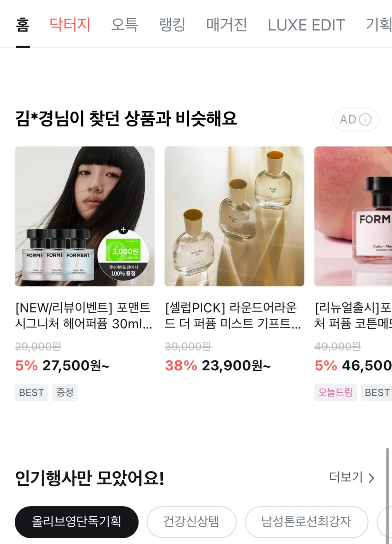Open the 라운드어라운드 더 퍼퓸 미스트 title

[233, 315]
